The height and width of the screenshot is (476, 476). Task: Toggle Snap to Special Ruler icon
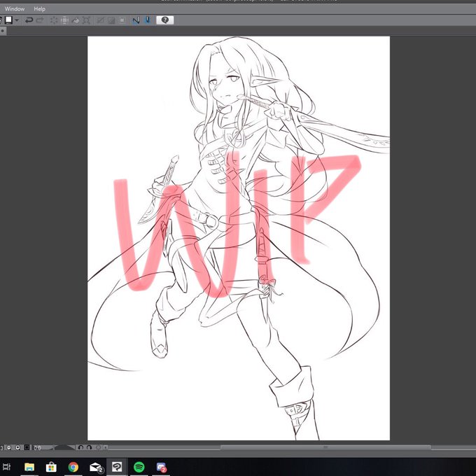point(148,20)
